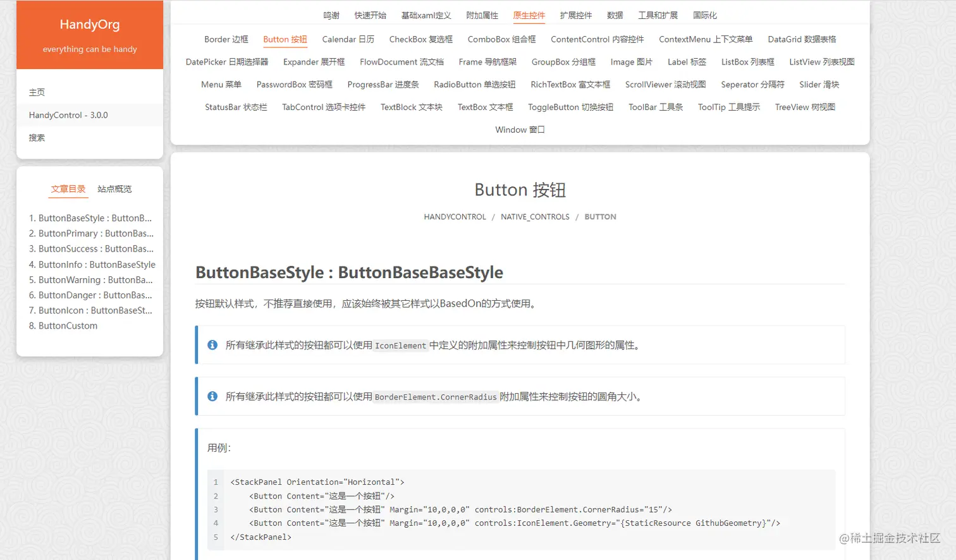Open ToggleButton 切换按钮 page
956x560 pixels.
[x=571, y=107]
